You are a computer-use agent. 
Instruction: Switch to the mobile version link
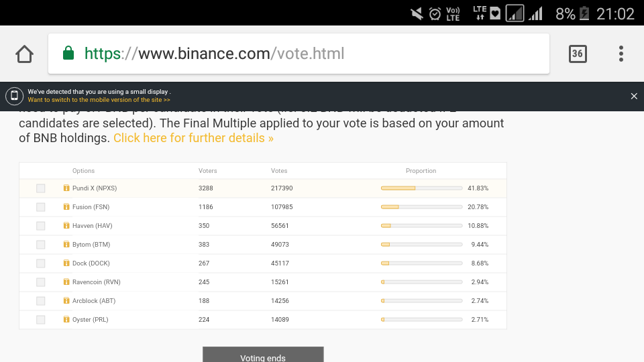pyautogui.click(x=99, y=100)
